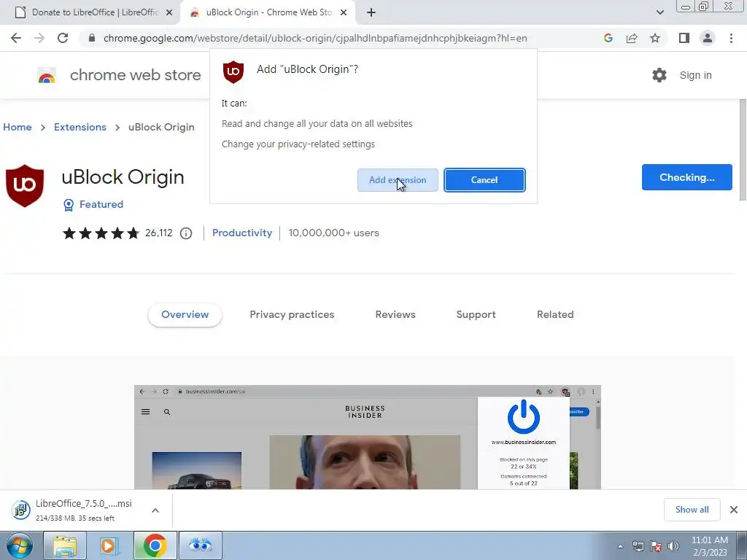Click the Action Center flag tray icon
747x560 pixels.
(x=656, y=546)
